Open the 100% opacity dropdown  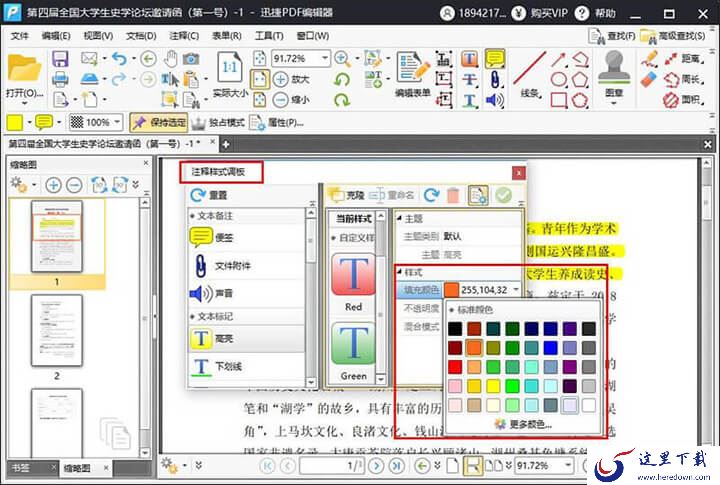click(x=118, y=122)
